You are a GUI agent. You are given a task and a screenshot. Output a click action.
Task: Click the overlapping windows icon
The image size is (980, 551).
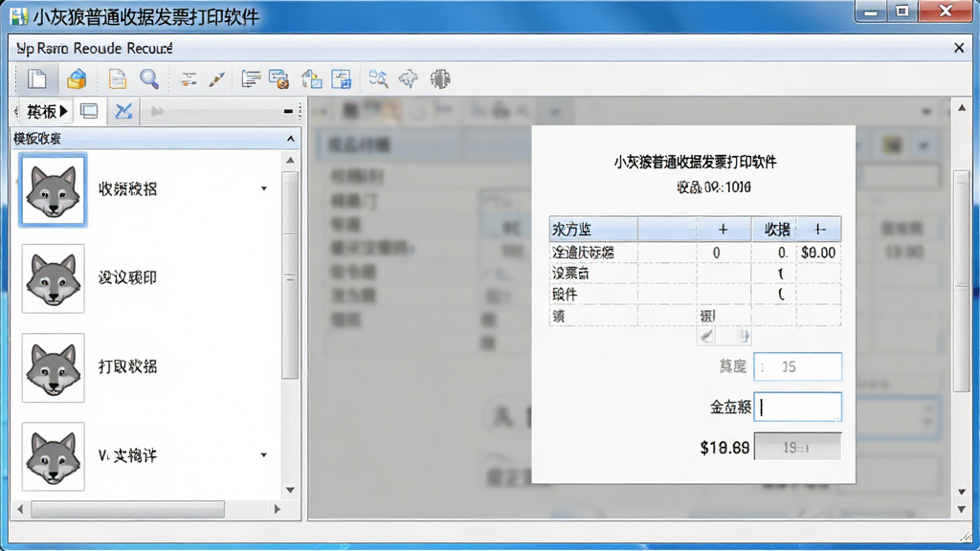pos(89,112)
